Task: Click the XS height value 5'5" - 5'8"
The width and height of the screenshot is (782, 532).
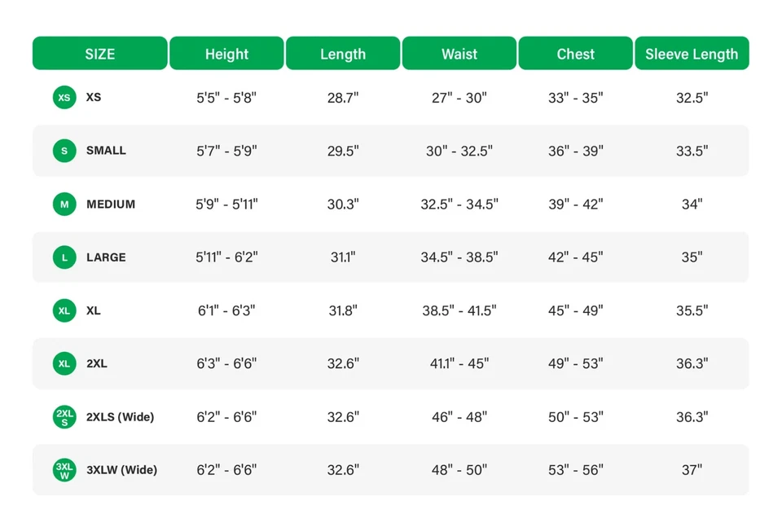Action: pyautogui.click(x=226, y=98)
